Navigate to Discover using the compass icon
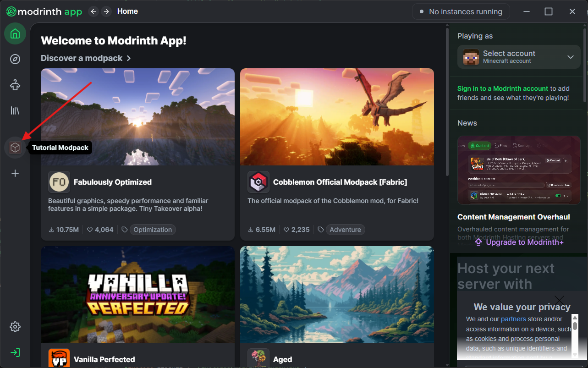 (x=15, y=59)
